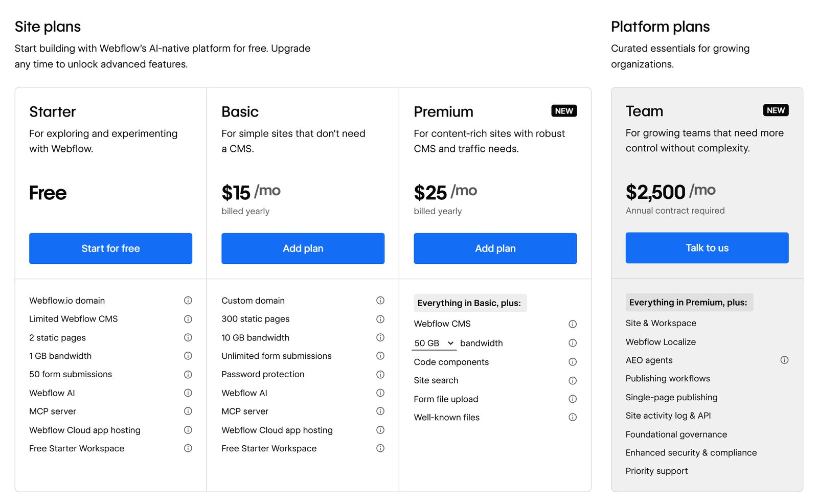Click info icon beside Code components
Screen dimensions: 818x504
(x=573, y=362)
